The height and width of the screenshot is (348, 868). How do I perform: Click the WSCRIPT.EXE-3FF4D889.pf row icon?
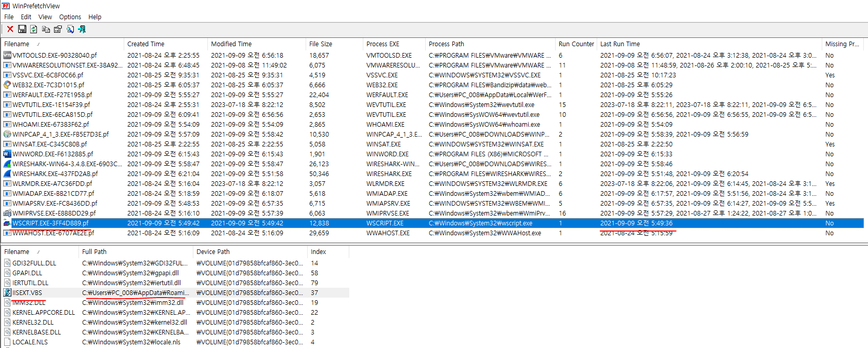pyautogui.click(x=7, y=223)
